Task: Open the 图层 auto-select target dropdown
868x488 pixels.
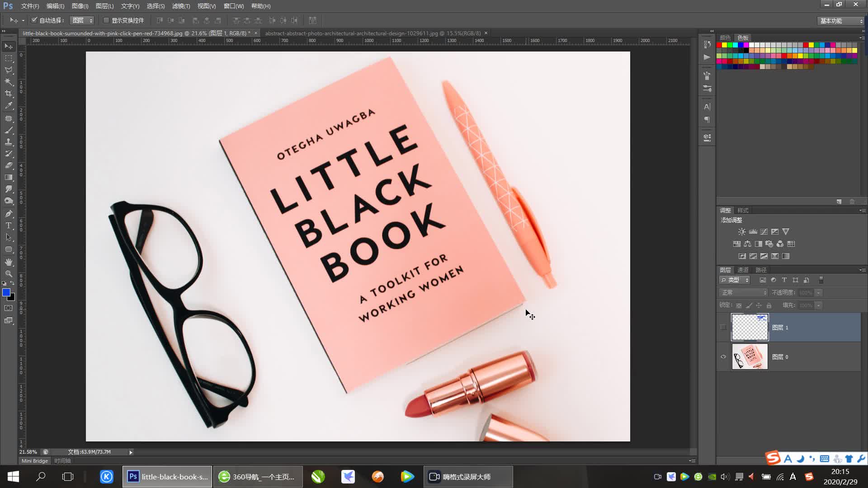Action: (82, 20)
